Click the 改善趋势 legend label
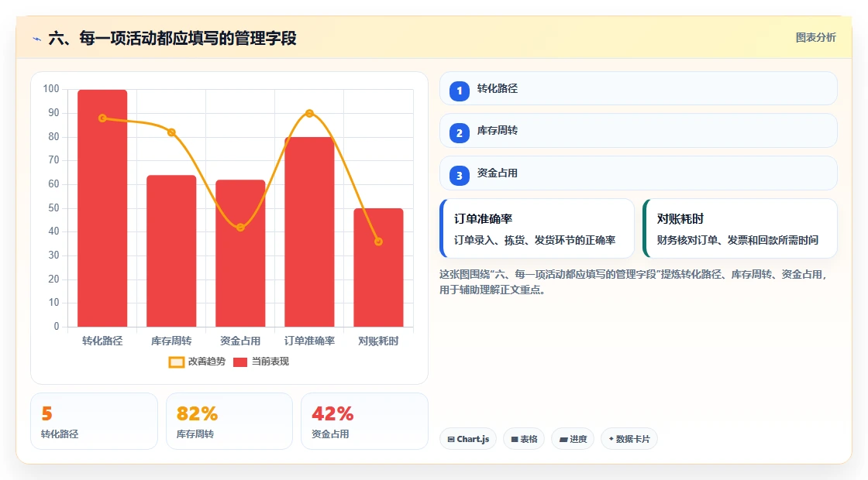This screenshot has width=868, height=480. point(206,362)
